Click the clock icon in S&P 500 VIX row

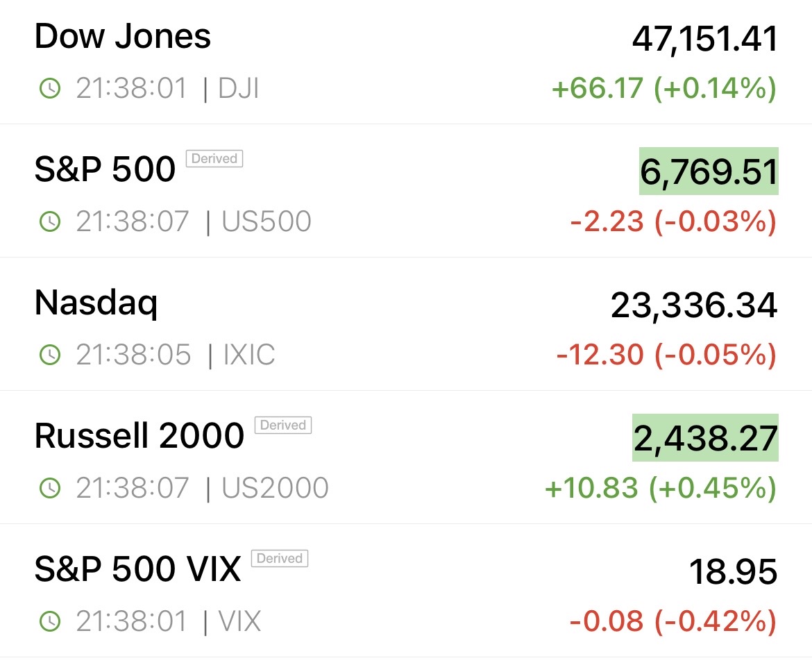coord(49,622)
